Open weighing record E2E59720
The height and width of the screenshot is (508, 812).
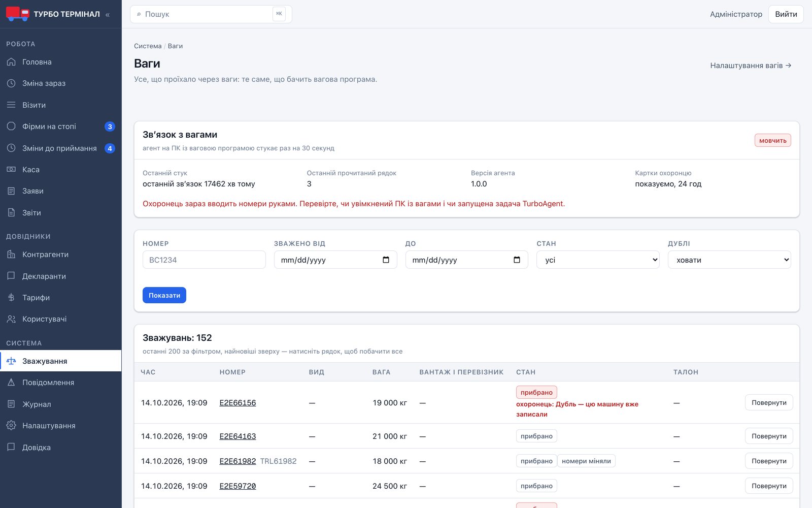(x=238, y=486)
